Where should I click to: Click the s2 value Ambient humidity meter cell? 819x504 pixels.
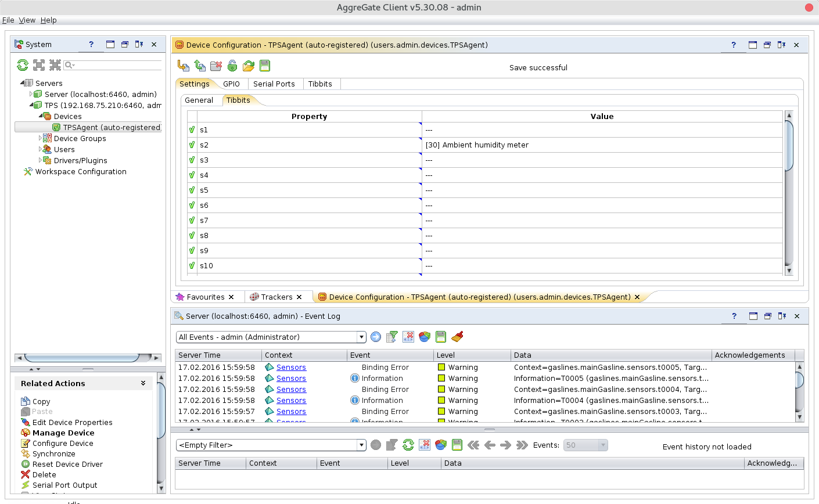(602, 145)
